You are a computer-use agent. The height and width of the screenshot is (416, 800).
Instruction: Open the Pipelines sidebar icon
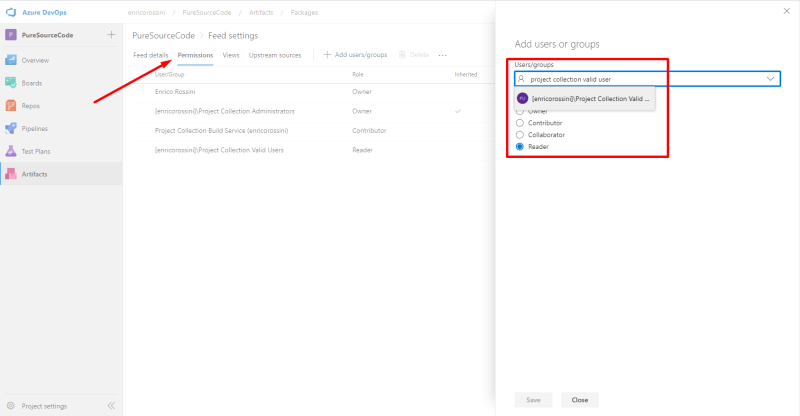pyautogui.click(x=11, y=129)
